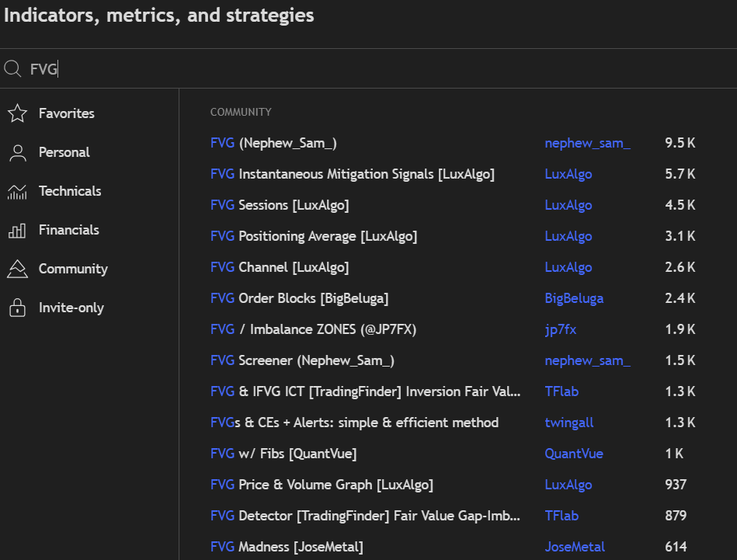737x560 pixels.
Task: Focus the FVG search field
Action: pyautogui.click(x=368, y=69)
